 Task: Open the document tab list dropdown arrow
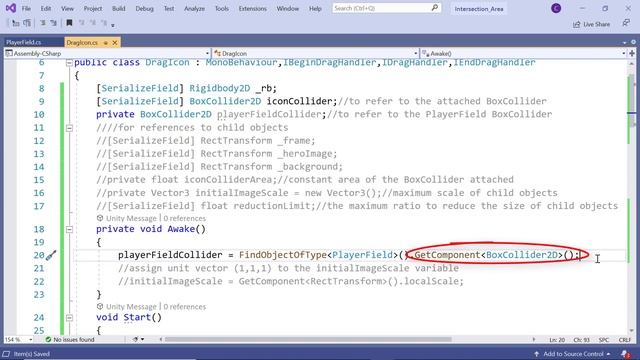coord(624,42)
